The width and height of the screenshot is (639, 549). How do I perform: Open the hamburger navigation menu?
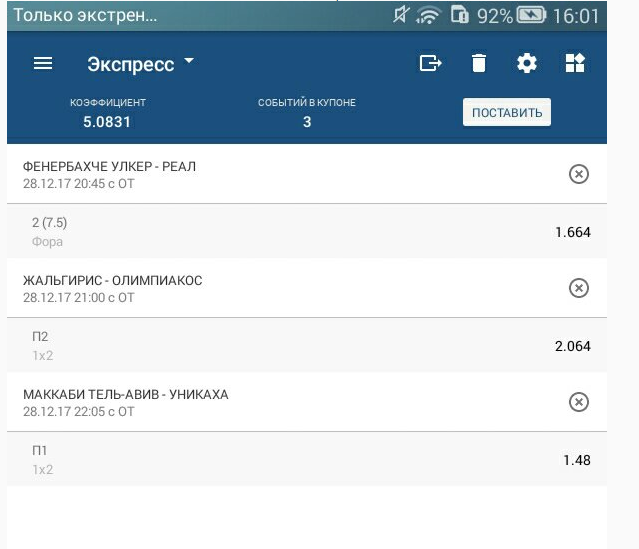[42, 63]
